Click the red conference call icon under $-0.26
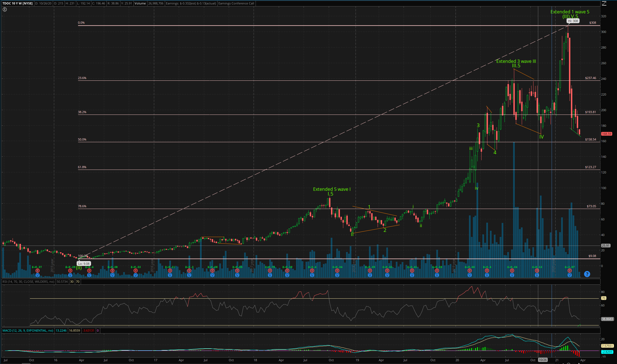 [x=470, y=271]
